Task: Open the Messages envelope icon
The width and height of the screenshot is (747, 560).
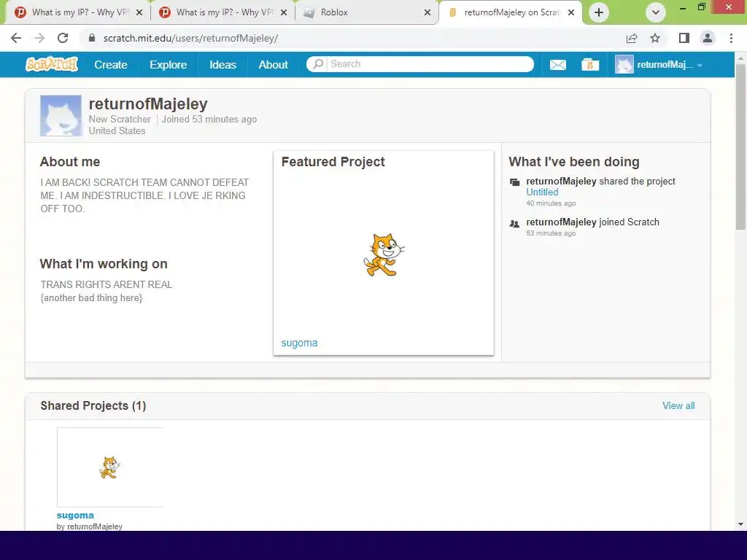Action: [558, 65]
